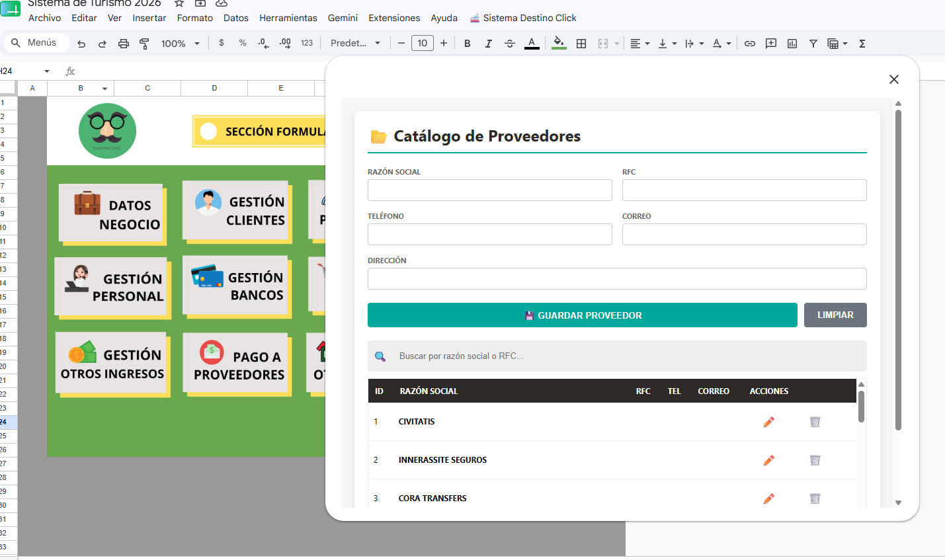Increase the font size
Image resolution: width=945 pixels, height=560 pixels.
[x=444, y=44]
